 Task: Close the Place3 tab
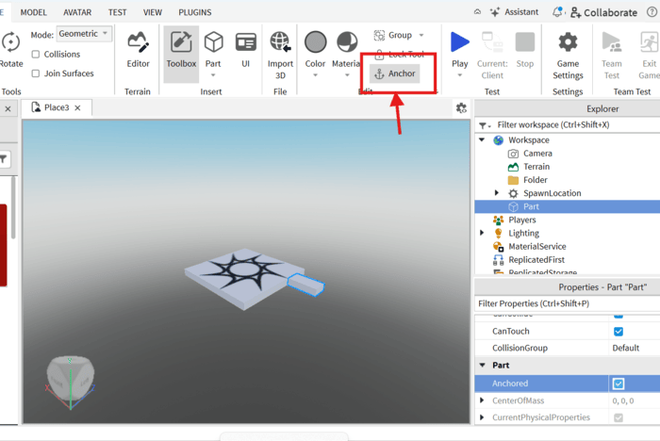click(77, 108)
